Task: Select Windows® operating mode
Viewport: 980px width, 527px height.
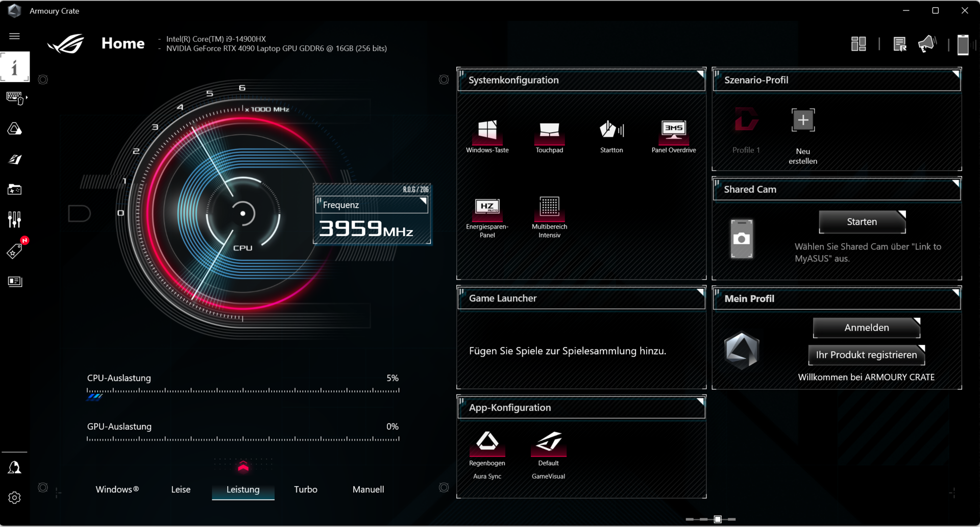Action: 117,489
